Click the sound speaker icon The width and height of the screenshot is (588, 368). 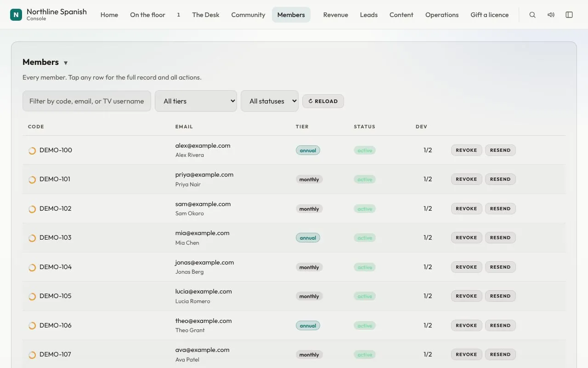[x=551, y=15]
